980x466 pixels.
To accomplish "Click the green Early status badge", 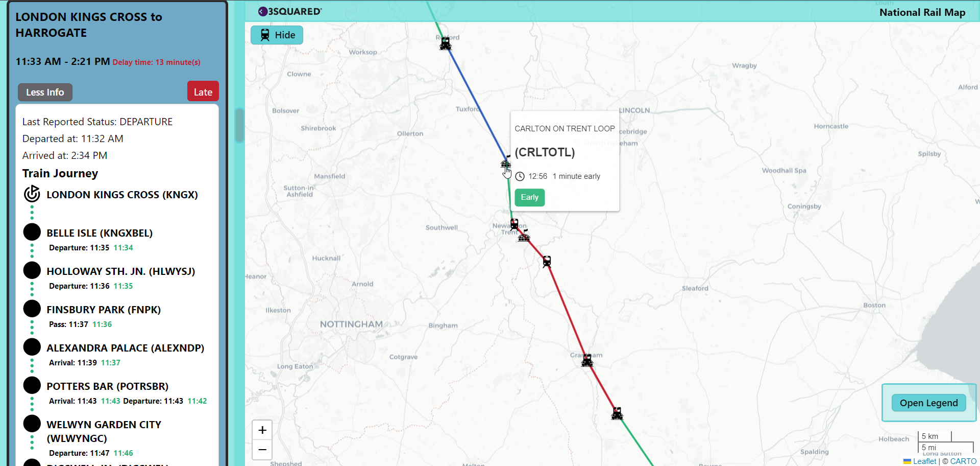I will point(529,197).
